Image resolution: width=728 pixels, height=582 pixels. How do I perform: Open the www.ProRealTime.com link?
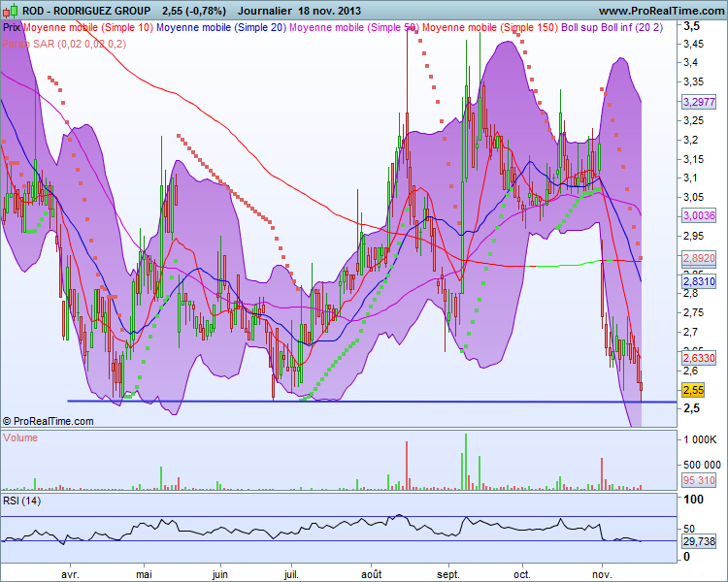[661, 11]
